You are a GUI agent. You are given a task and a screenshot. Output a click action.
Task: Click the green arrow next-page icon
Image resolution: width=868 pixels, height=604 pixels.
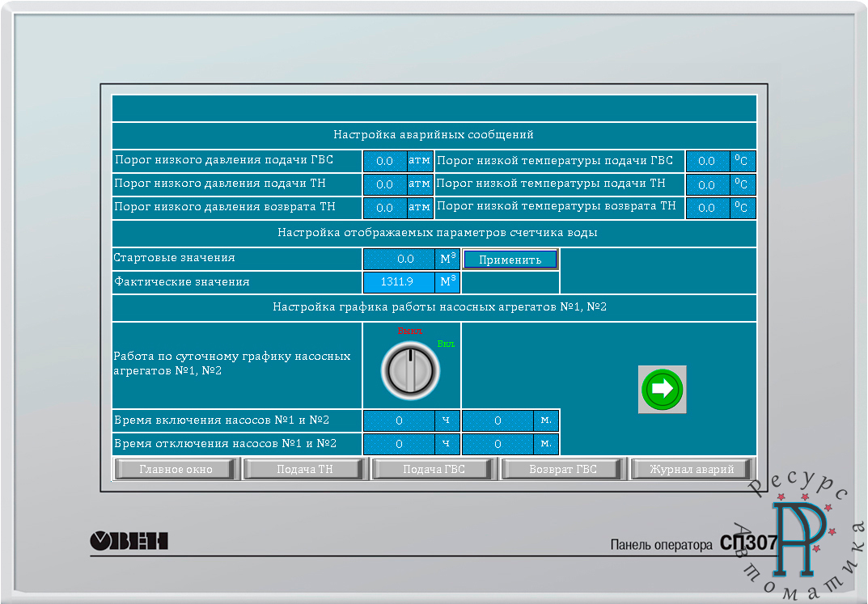(662, 389)
